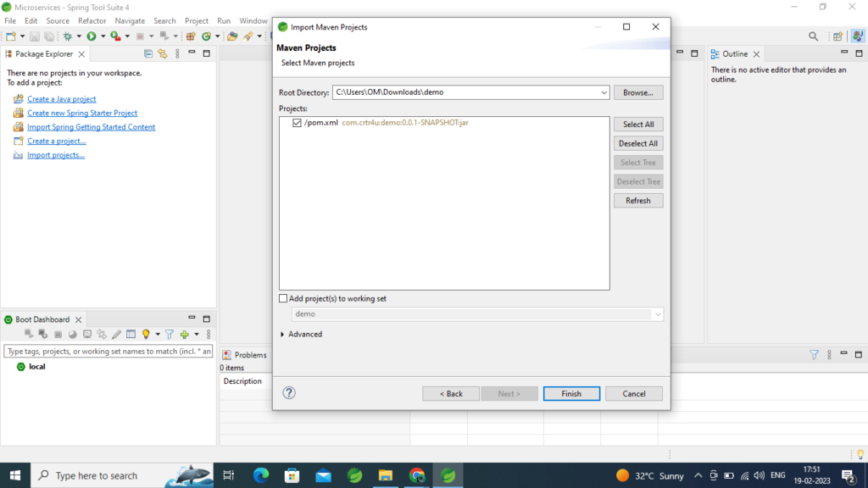Click the help question mark in dialog

(x=289, y=393)
